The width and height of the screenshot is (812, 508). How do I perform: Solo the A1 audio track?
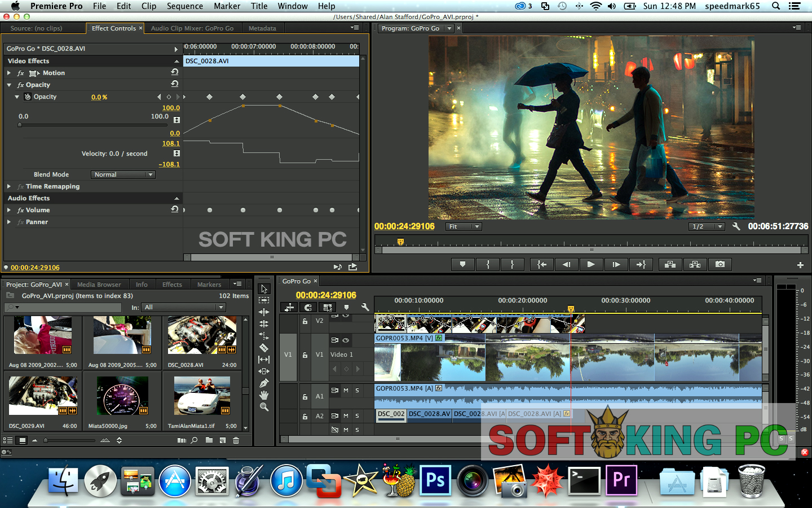click(357, 390)
